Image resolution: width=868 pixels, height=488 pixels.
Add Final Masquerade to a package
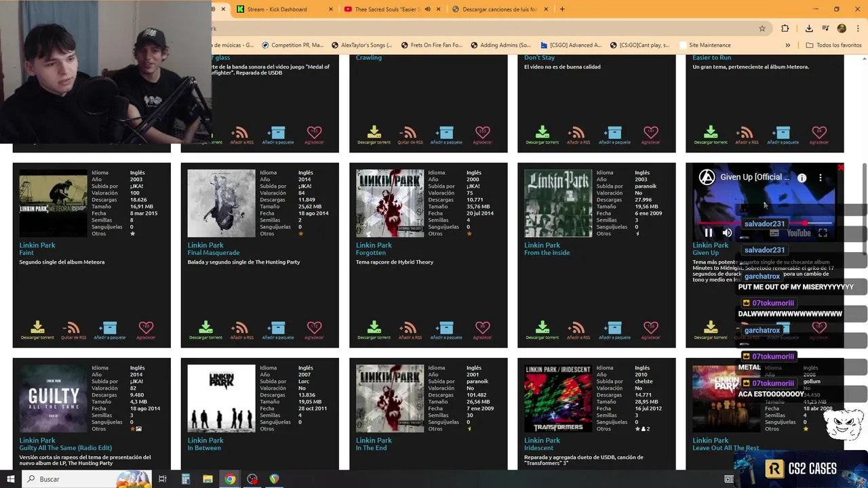point(277,330)
